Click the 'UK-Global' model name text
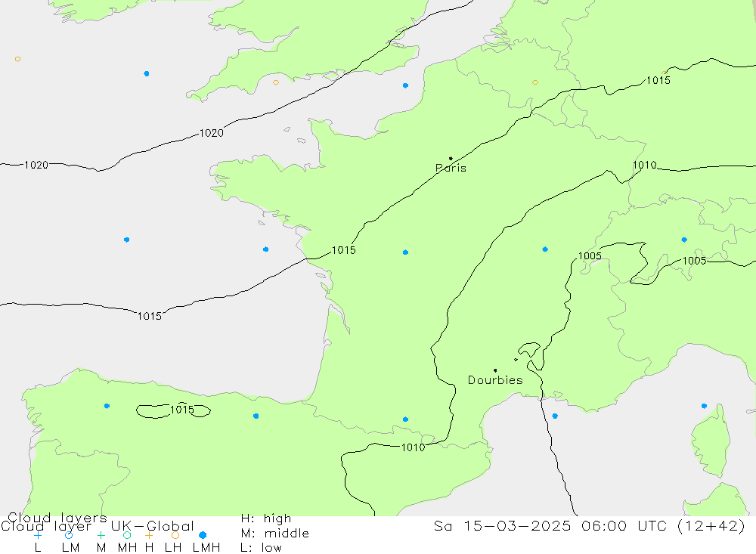This screenshot has height=554, width=756. coord(153,526)
